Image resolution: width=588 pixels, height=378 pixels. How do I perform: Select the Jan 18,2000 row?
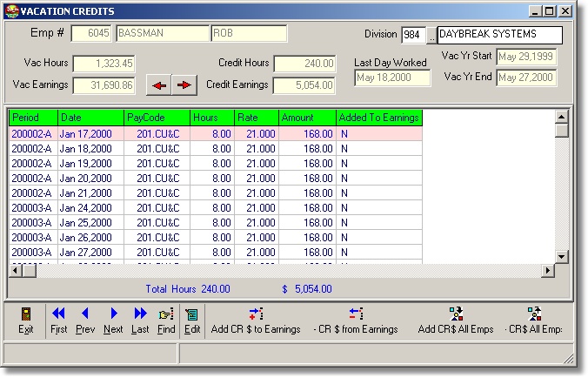85,149
